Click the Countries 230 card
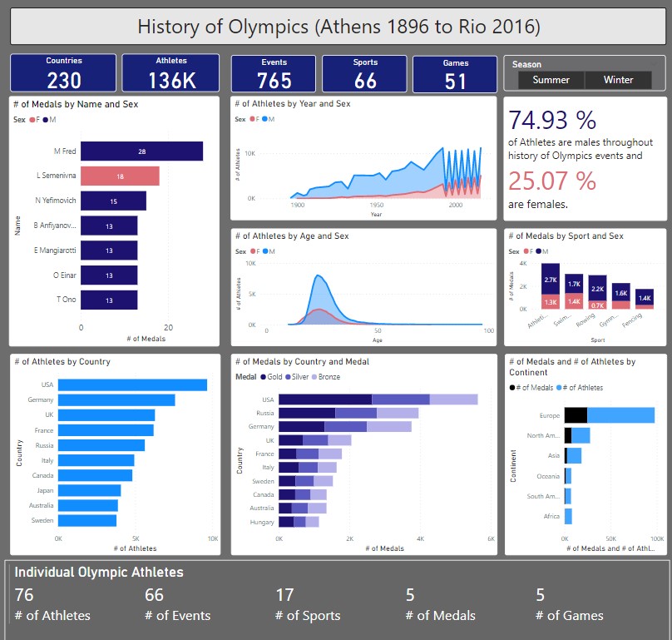Viewport: 672px width, 640px height. (63, 73)
